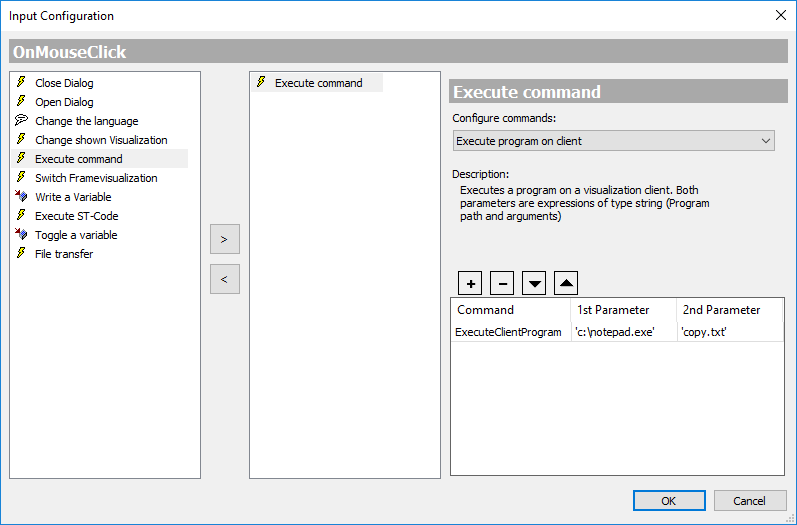This screenshot has width=797, height=525.
Task: Close the Input Configuration dialog with X
Action: [x=781, y=15]
